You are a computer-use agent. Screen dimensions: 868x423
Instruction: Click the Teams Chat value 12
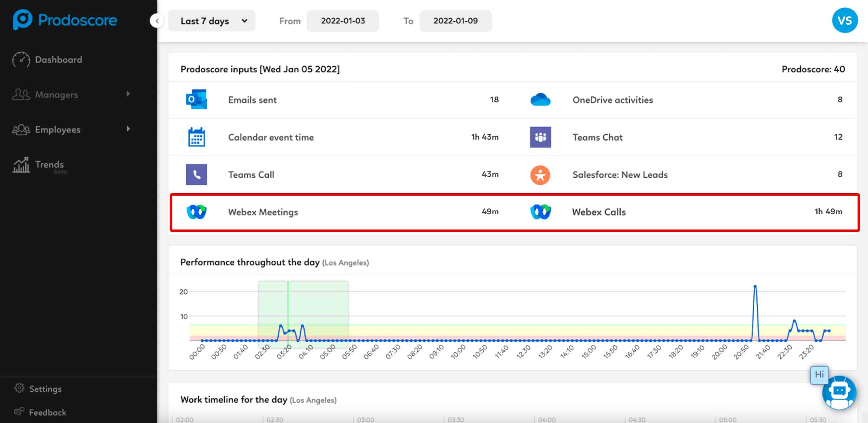pos(838,137)
